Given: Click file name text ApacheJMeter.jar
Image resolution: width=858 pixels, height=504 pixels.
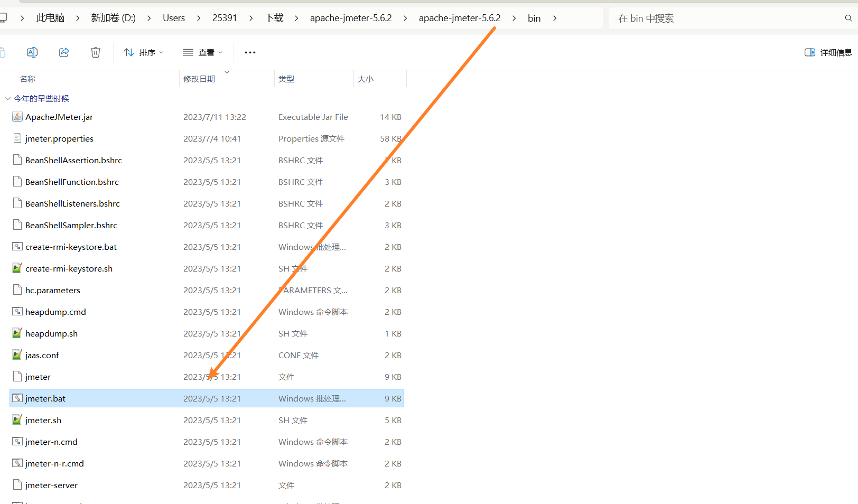Looking at the screenshot, I should click(x=59, y=117).
